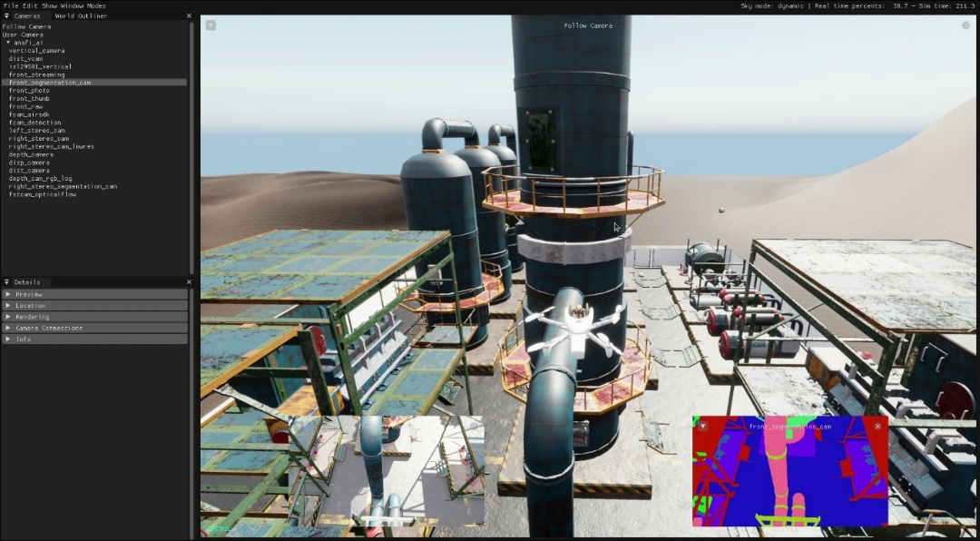Close the front_segmentation_cam preview overlay
Screen dimensions: 980x541
[x=877, y=426]
